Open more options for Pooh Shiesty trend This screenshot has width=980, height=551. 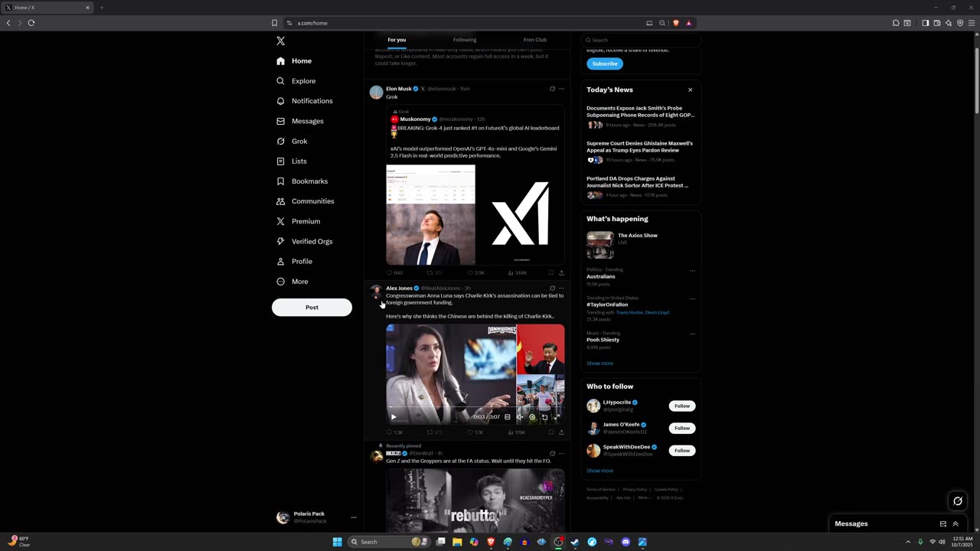692,334
